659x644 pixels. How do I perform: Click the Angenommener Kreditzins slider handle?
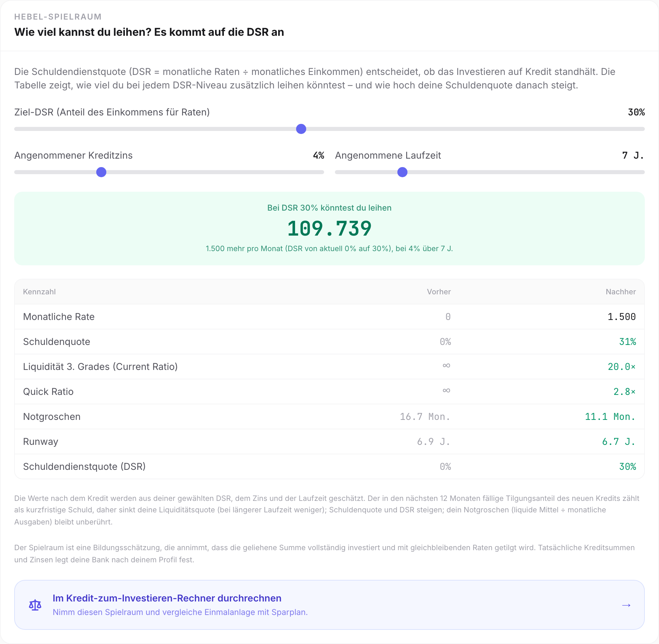pos(101,172)
